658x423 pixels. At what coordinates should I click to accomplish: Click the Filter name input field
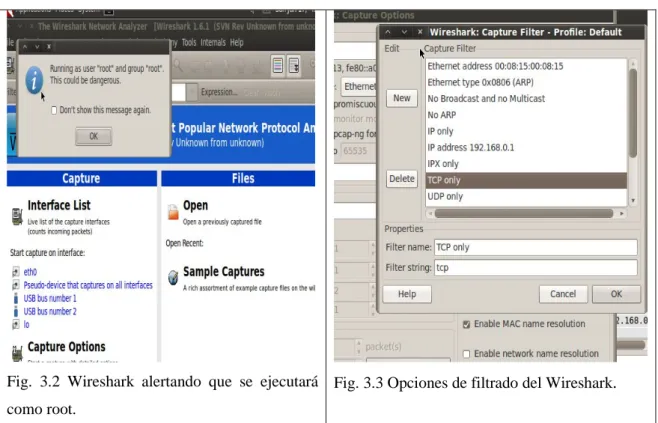(535, 247)
